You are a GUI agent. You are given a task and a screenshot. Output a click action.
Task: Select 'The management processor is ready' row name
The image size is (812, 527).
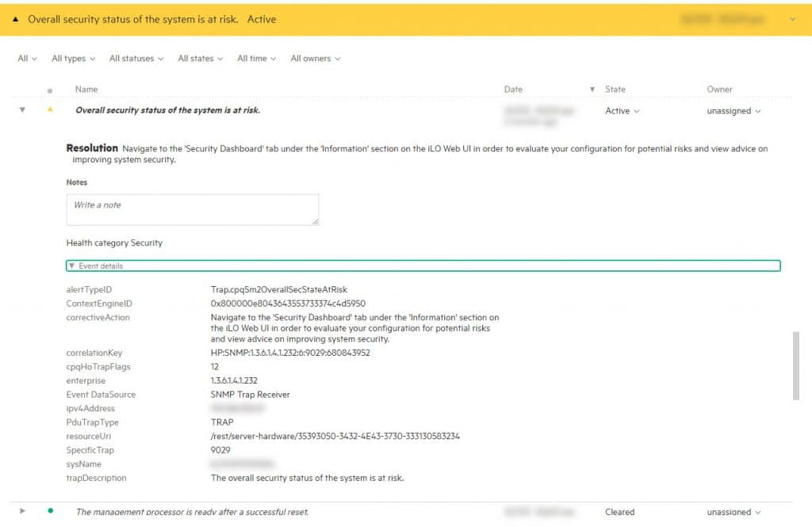192,512
